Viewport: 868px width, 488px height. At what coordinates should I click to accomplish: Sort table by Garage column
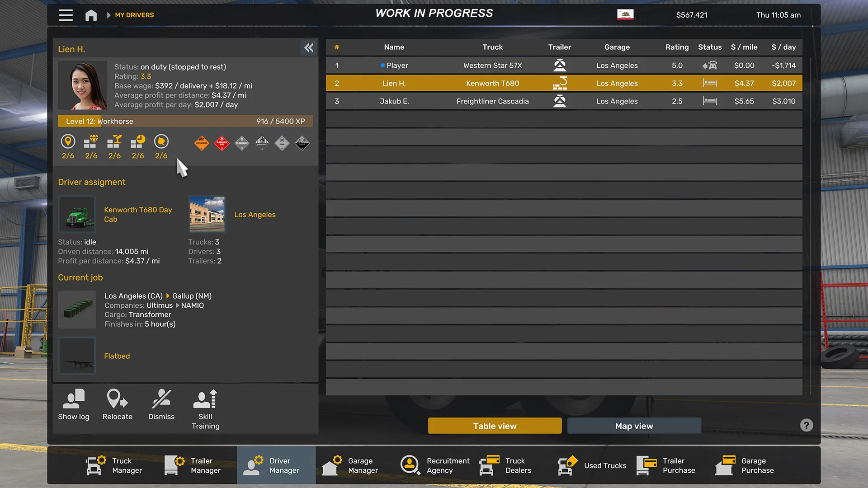(x=617, y=47)
